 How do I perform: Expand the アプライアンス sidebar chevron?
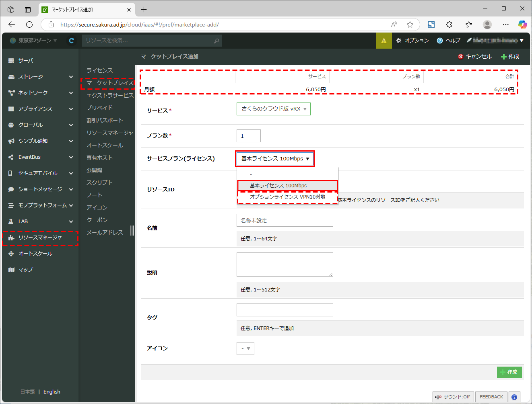(71, 109)
